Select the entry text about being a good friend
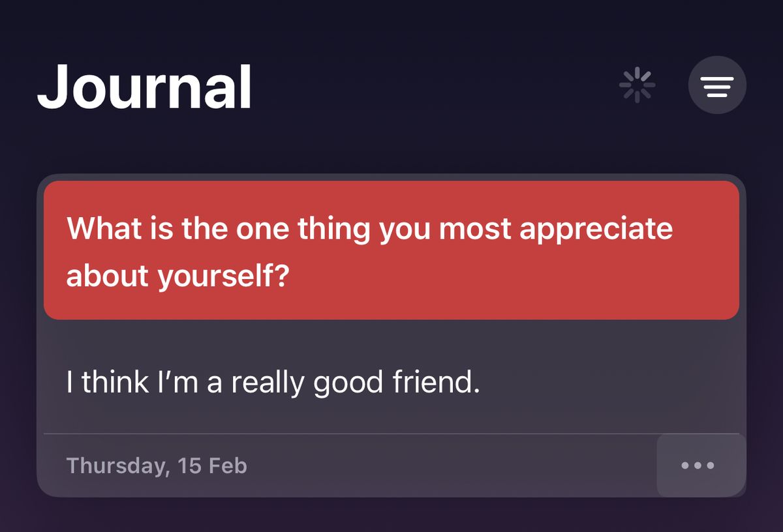The height and width of the screenshot is (532, 783). 274,383
